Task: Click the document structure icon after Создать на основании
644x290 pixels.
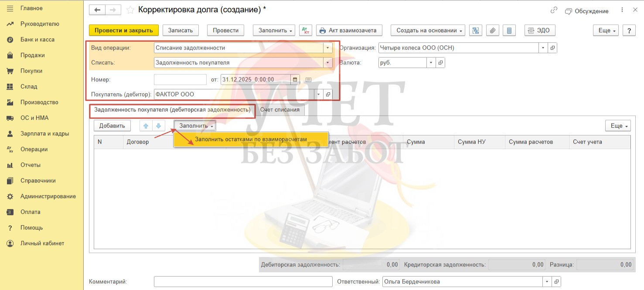Action: (x=476, y=30)
